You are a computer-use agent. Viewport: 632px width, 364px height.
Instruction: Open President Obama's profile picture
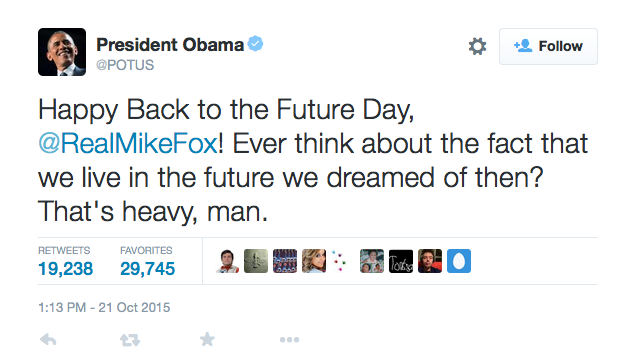tap(62, 52)
